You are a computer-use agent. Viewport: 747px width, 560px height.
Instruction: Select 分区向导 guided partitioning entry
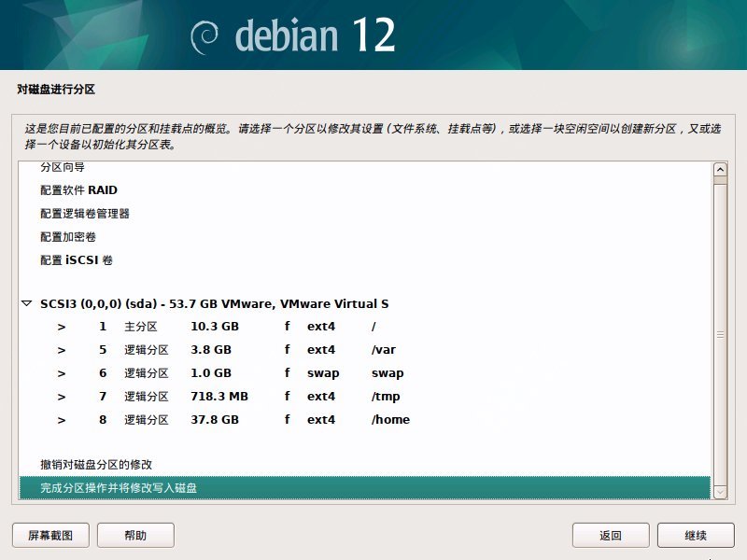point(63,168)
